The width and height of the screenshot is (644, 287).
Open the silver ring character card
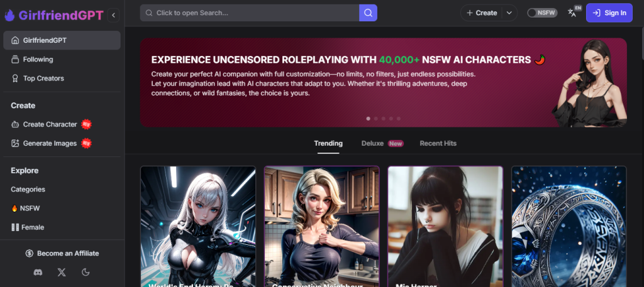click(569, 226)
